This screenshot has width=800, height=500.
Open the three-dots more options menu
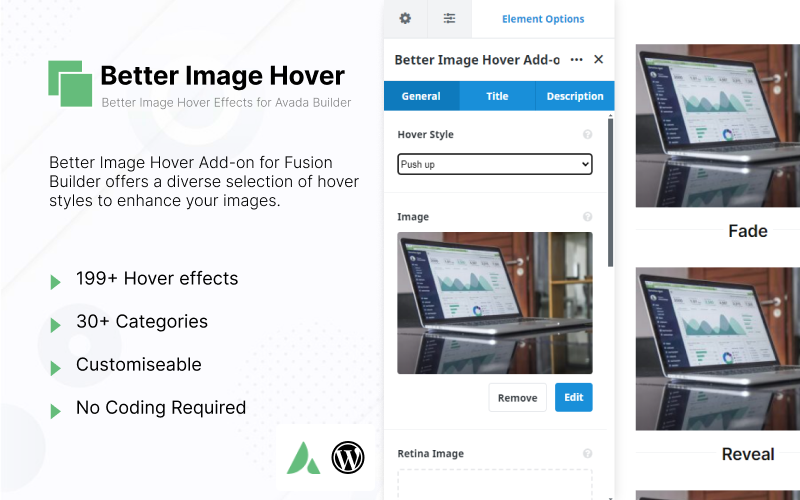(576, 60)
